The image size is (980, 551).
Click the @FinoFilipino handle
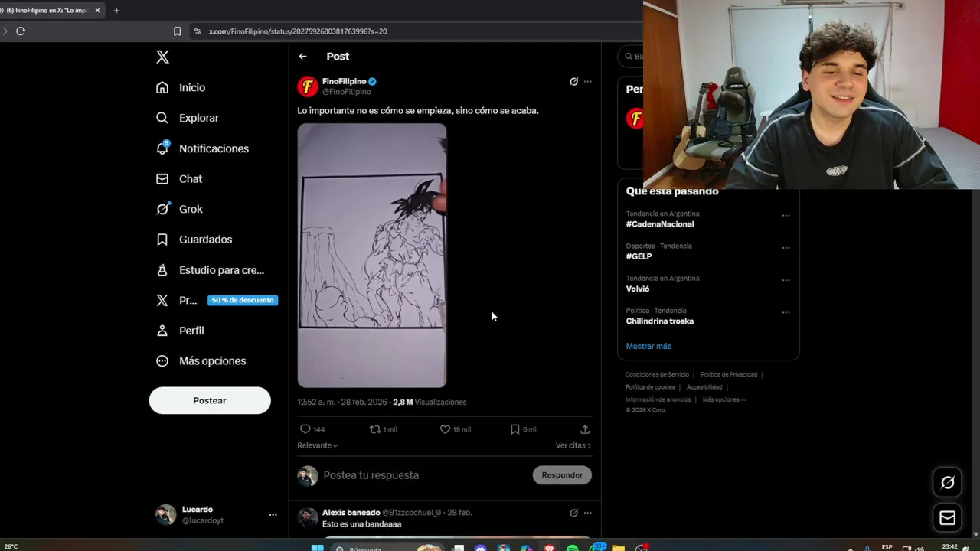pos(347,92)
